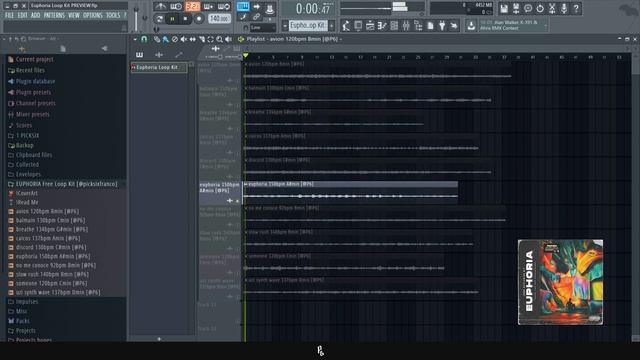Viewport: 640px width, 360px height.
Task: Select the playlist slip tool
Action: coord(193,39)
